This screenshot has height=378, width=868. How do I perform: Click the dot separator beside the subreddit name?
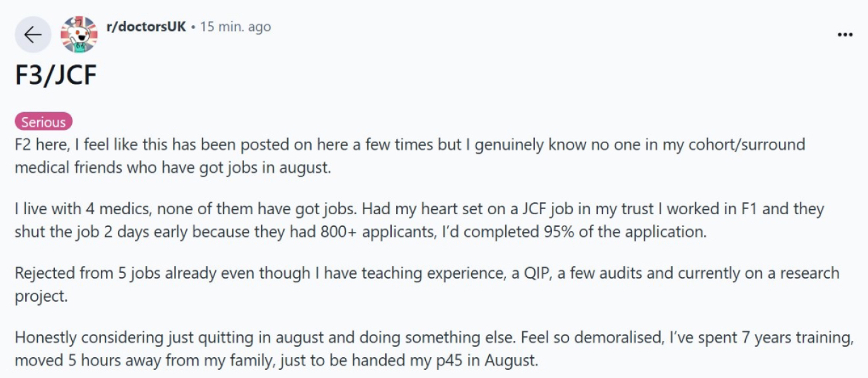point(193,26)
